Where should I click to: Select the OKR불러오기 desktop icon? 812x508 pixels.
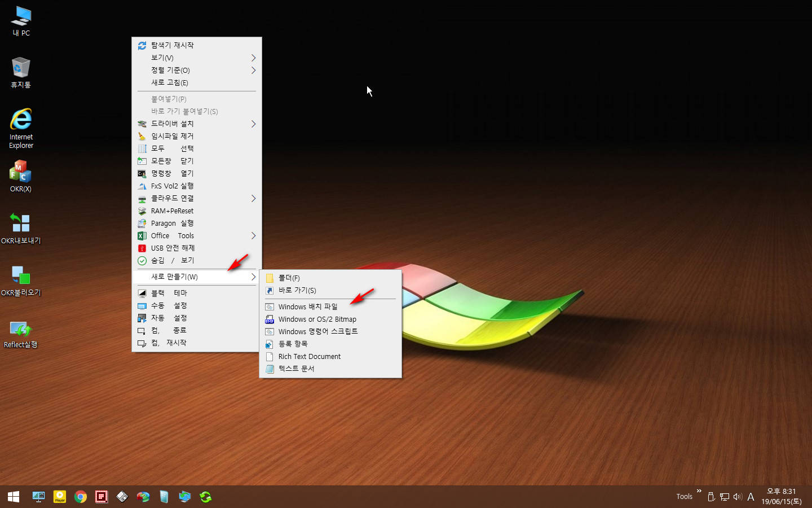click(x=21, y=280)
